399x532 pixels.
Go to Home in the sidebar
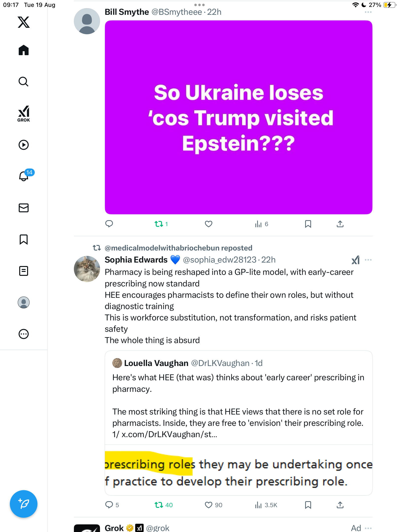(24, 50)
